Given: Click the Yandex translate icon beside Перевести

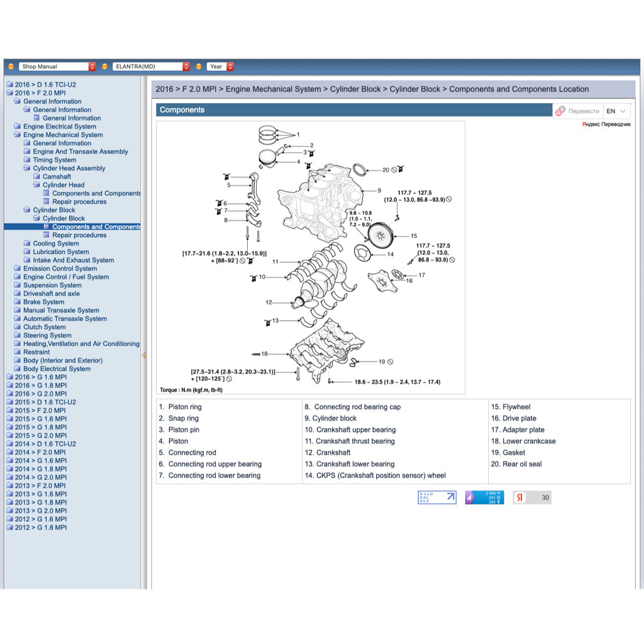Looking at the screenshot, I should 560,111.
